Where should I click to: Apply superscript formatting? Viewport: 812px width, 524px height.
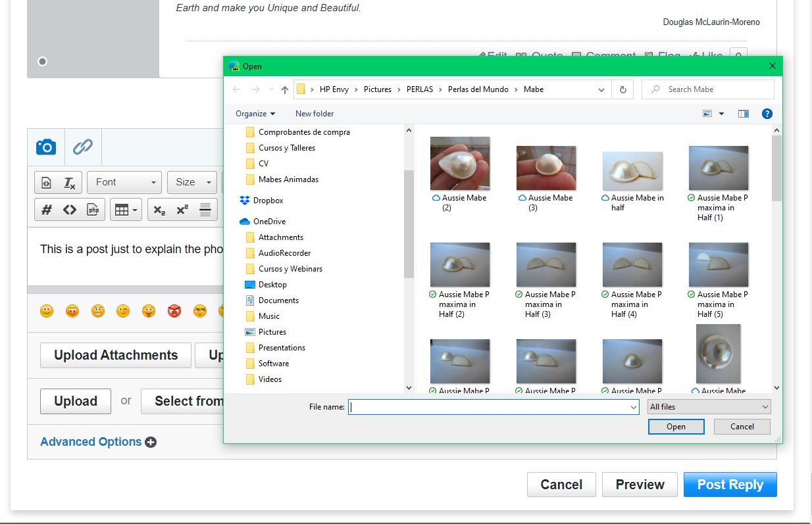[182, 210]
